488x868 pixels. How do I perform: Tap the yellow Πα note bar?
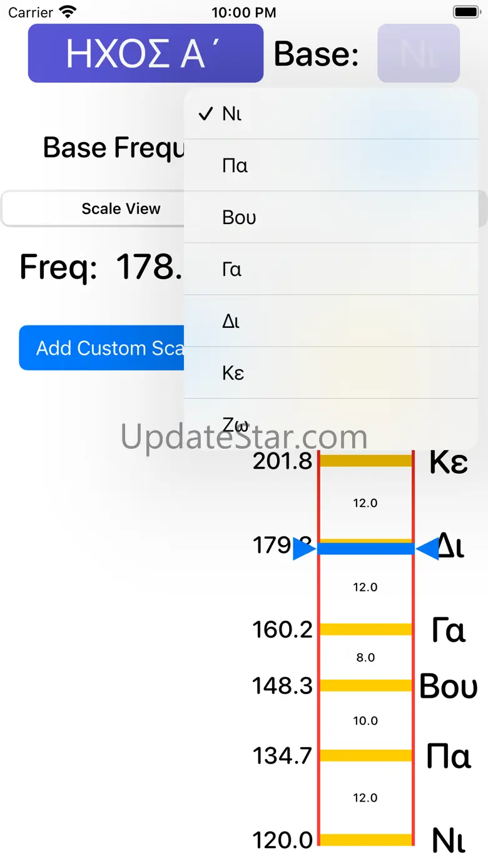tap(366, 755)
